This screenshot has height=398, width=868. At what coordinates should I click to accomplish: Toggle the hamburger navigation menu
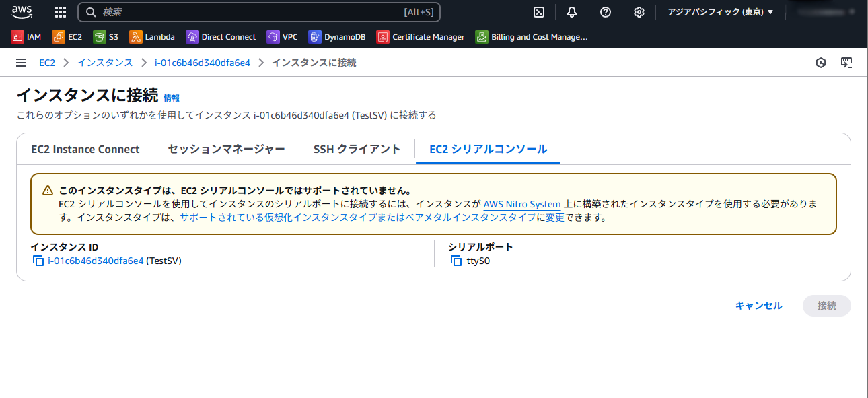click(21, 63)
